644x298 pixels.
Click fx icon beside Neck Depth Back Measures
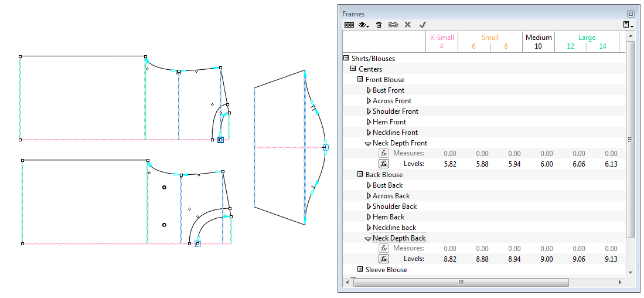coord(384,248)
